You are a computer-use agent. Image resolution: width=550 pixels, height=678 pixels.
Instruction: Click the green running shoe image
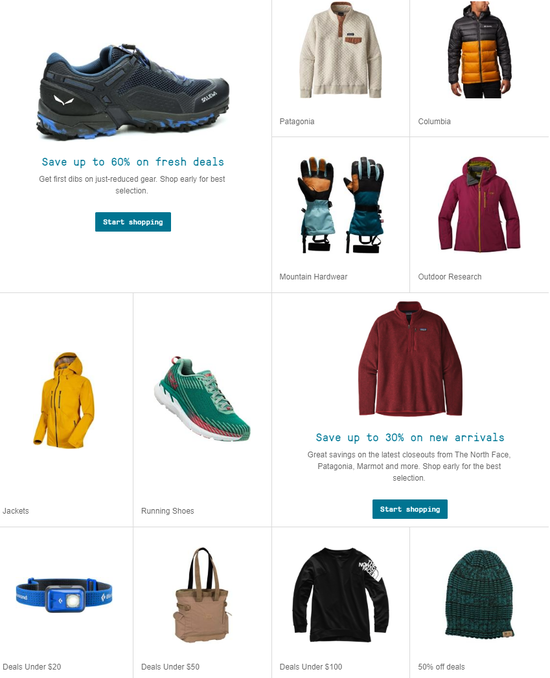click(x=202, y=399)
